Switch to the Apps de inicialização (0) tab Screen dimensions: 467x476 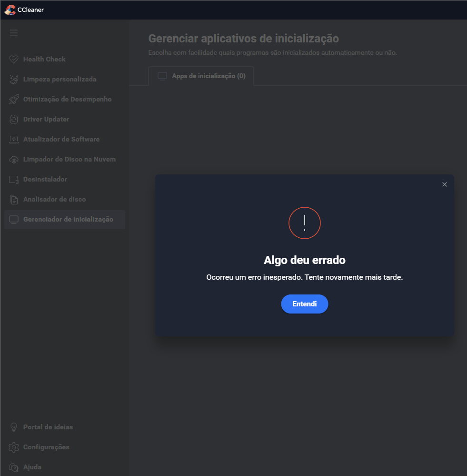(201, 76)
